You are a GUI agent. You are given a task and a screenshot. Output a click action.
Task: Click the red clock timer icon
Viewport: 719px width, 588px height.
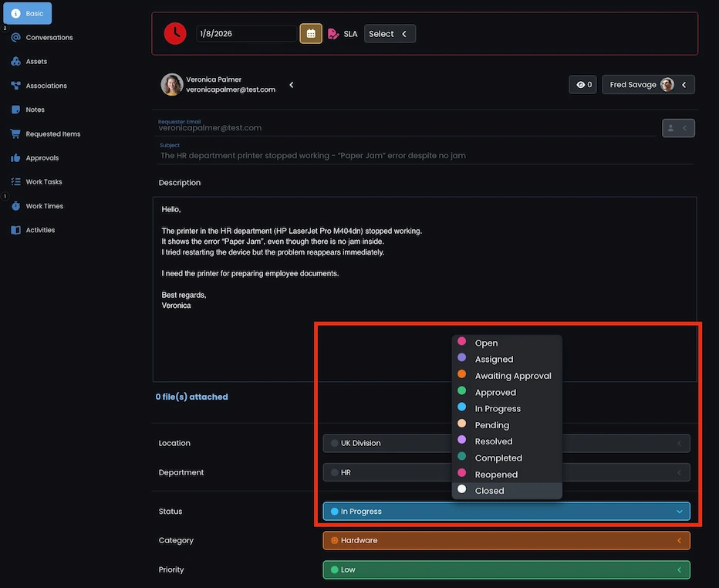(x=175, y=33)
